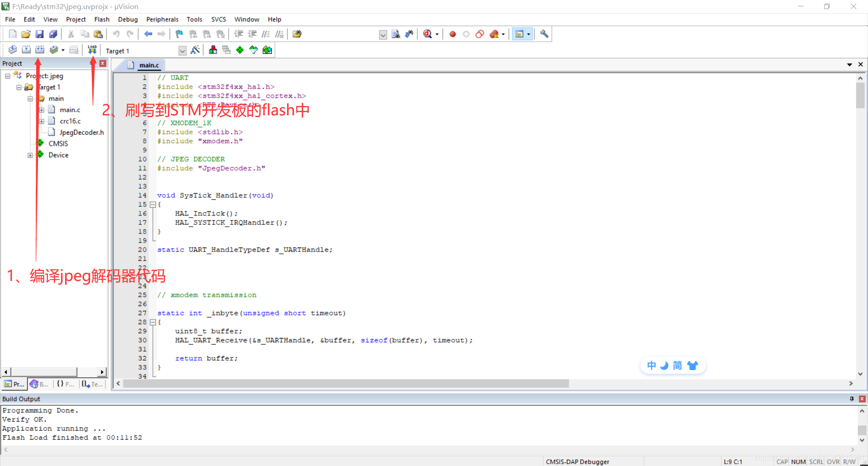Collapse the main group folder
This screenshot has height=466, width=868.
(30, 99)
